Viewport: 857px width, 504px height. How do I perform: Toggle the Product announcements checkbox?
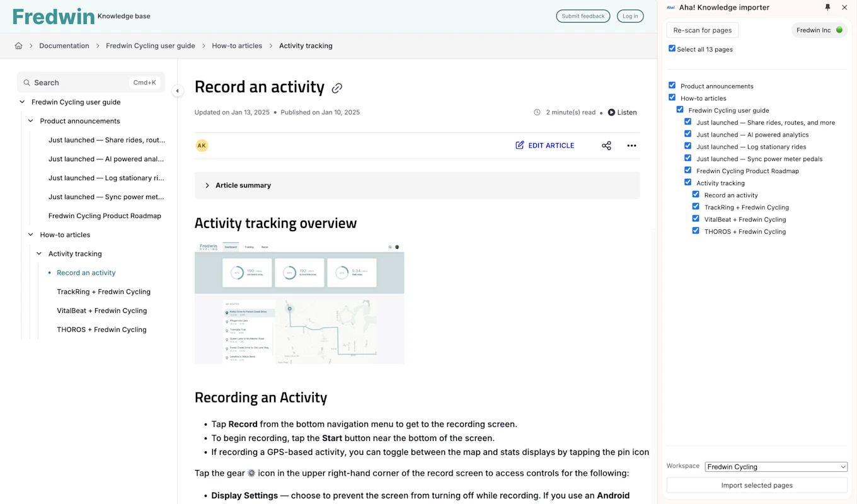(672, 84)
